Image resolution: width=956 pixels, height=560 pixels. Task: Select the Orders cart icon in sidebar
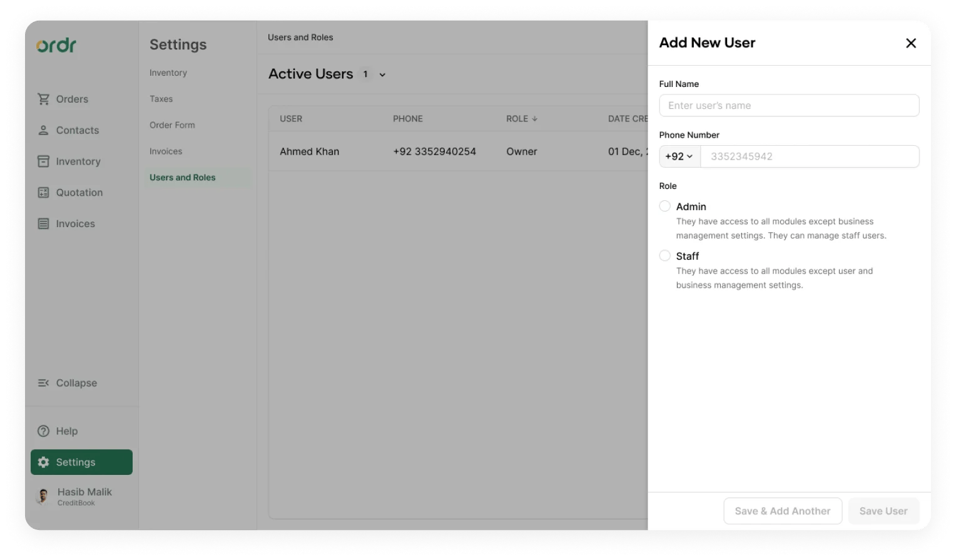43,99
